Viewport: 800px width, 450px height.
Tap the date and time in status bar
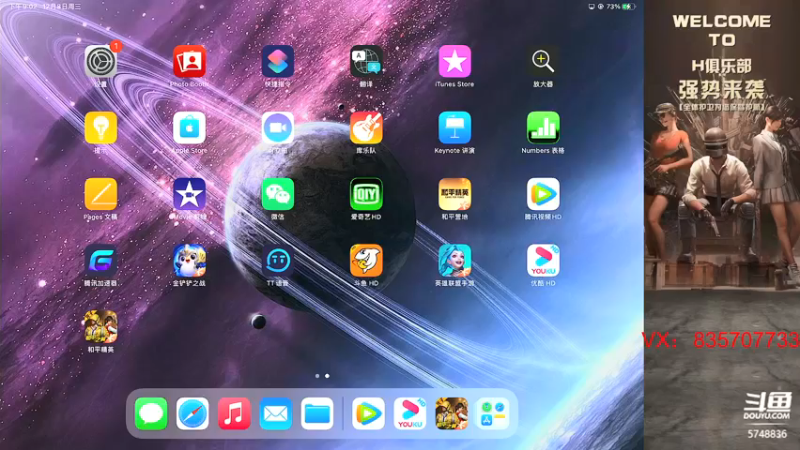pyautogui.click(x=45, y=7)
